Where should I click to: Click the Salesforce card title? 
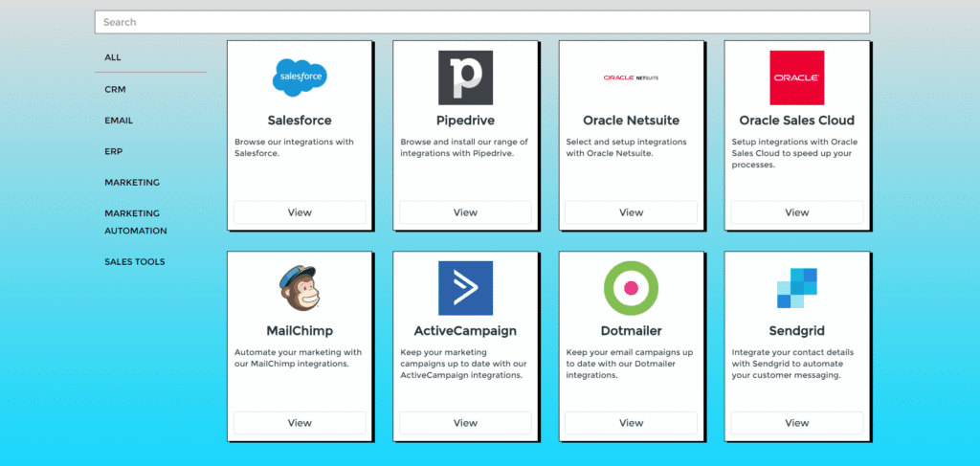300,120
